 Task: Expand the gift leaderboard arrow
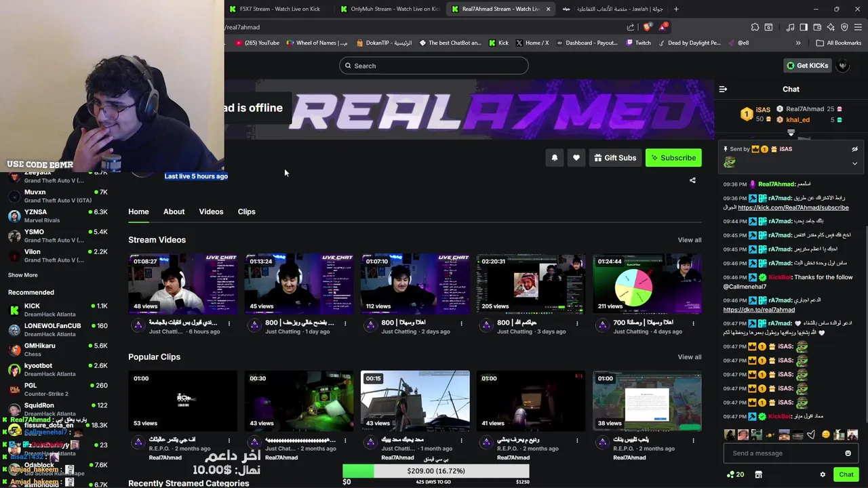click(791, 132)
